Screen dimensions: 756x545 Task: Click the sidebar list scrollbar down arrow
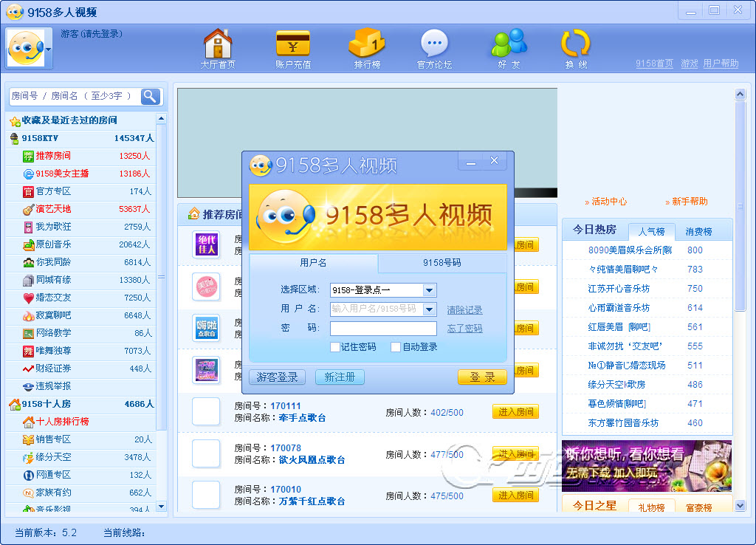[162, 507]
